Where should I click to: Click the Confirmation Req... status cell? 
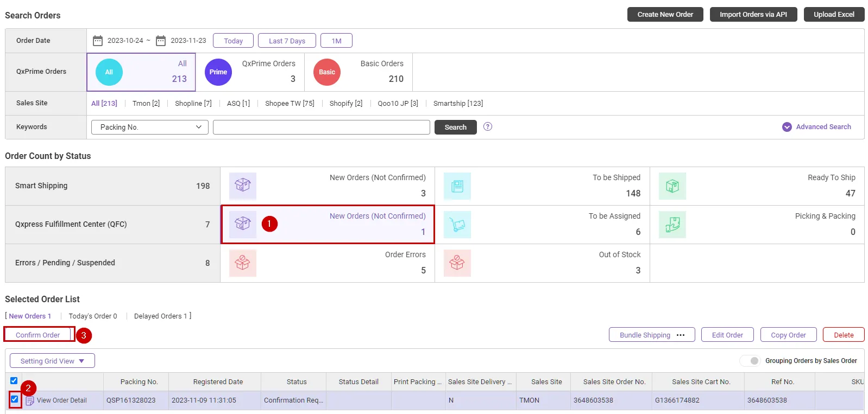[x=294, y=400]
